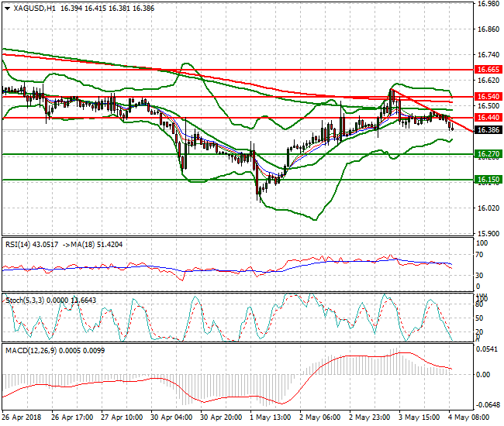Click the 26 Apr 17:00 time label
The image size is (504, 426).
tap(72, 417)
